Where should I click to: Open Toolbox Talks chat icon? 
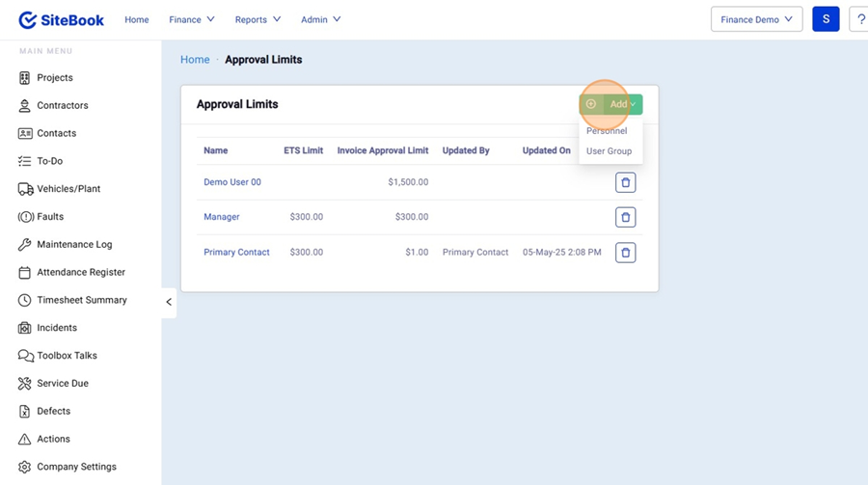click(25, 356)
